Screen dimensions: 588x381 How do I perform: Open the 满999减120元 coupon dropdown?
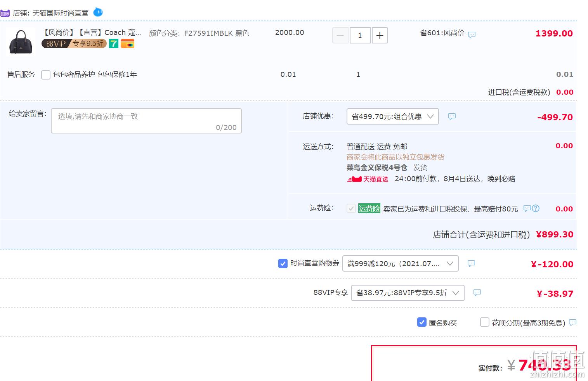coord(400,263)
